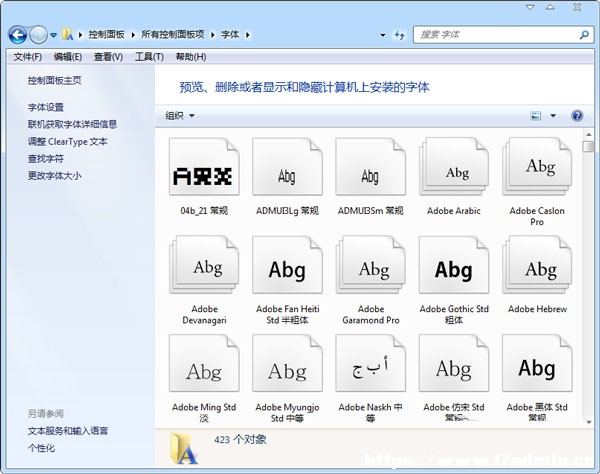Select the 04b_21 常规 font icon

204,167
